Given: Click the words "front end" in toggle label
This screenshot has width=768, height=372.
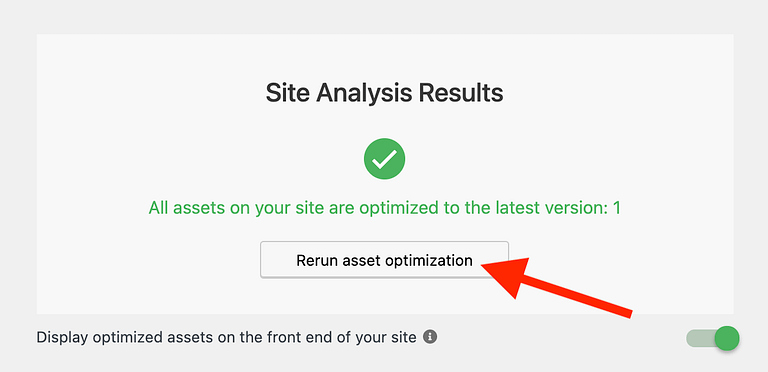Looking at the screenshot, I should coord(327,337).
